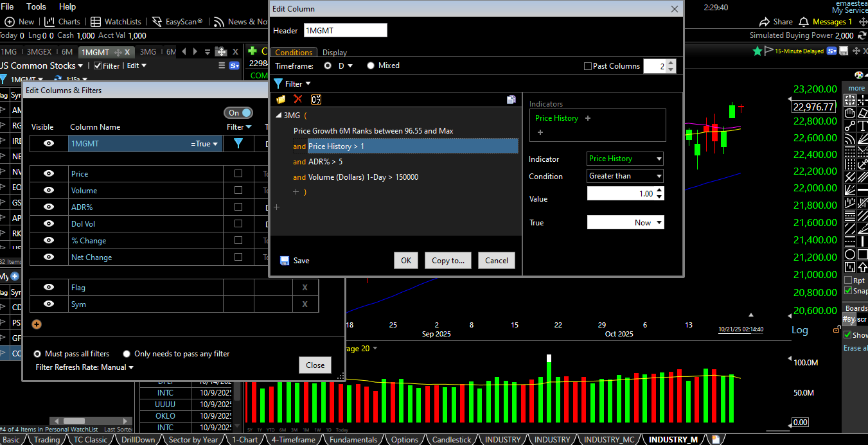This screenshot has width=868, height=445.
Task: Click the Copy to... button
Action: [448, 260]
